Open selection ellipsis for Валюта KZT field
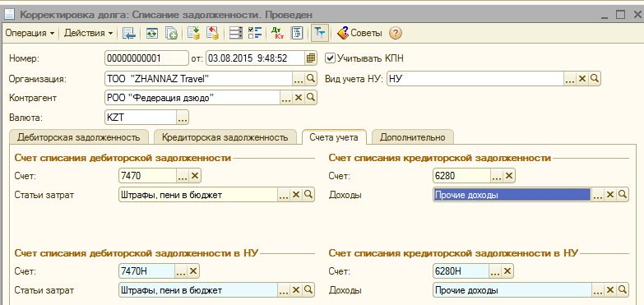 pos(183,118)
